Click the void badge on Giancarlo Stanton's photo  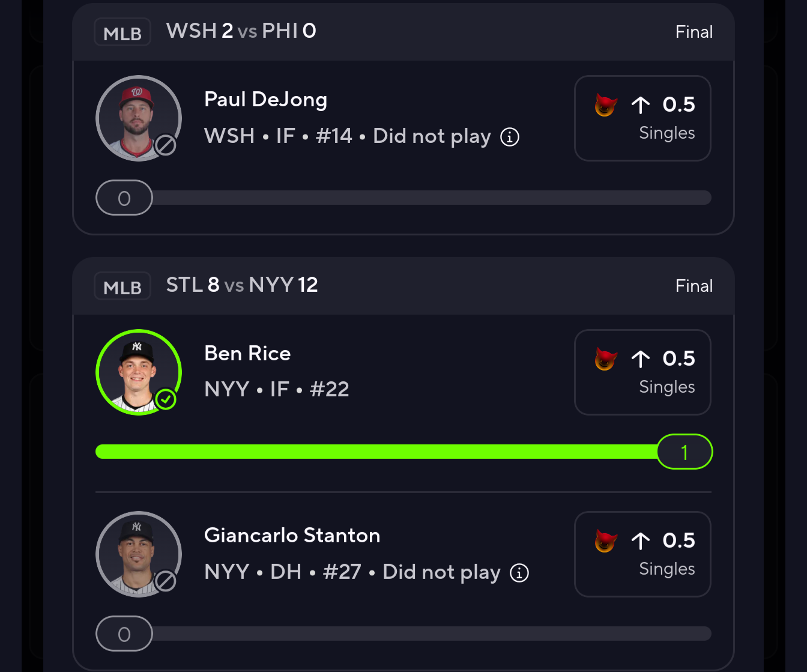pyautogui.click(x=166, y=581)
